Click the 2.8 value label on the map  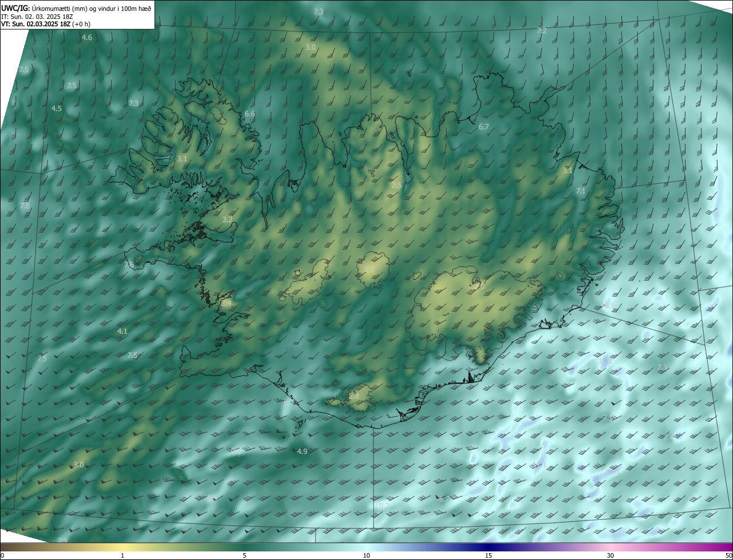click(x=354, y=396)
